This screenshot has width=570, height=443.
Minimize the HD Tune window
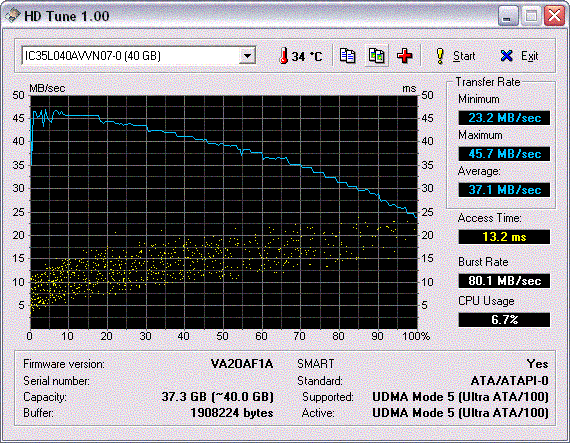(x=507, y=16)
